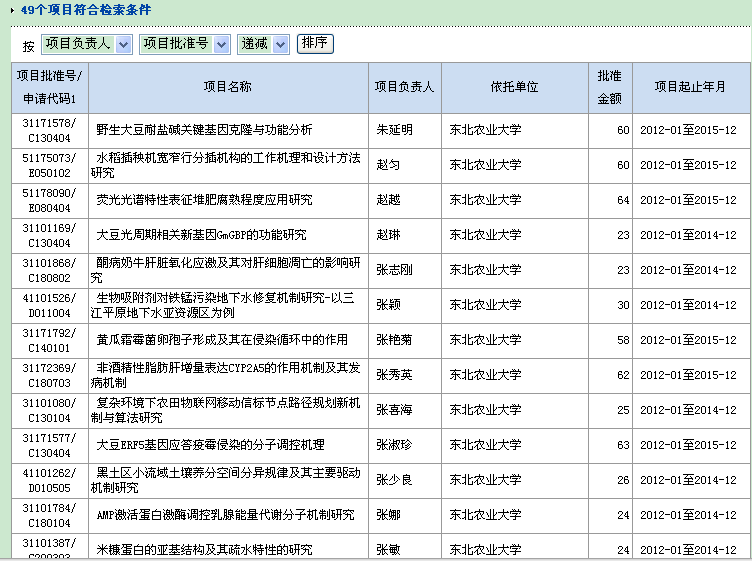752x561 pixels.
Task: Select project title 米糠蛋白的亚基结构及其疏水特性的研究
Action: 204,550
